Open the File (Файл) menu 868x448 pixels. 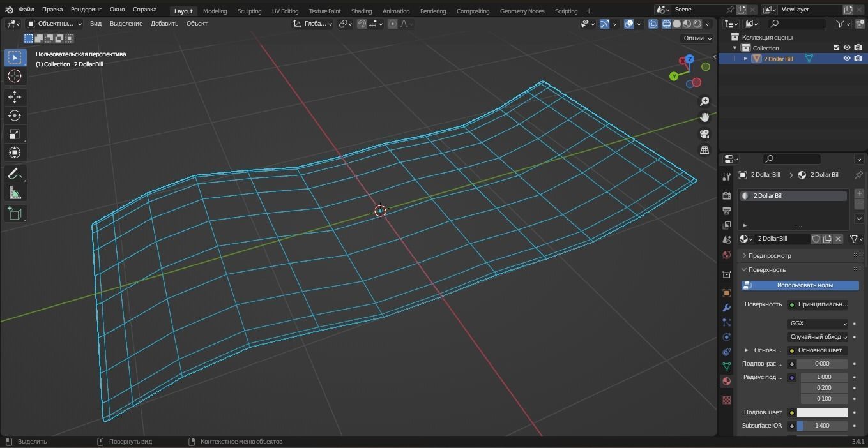[26, 10]
